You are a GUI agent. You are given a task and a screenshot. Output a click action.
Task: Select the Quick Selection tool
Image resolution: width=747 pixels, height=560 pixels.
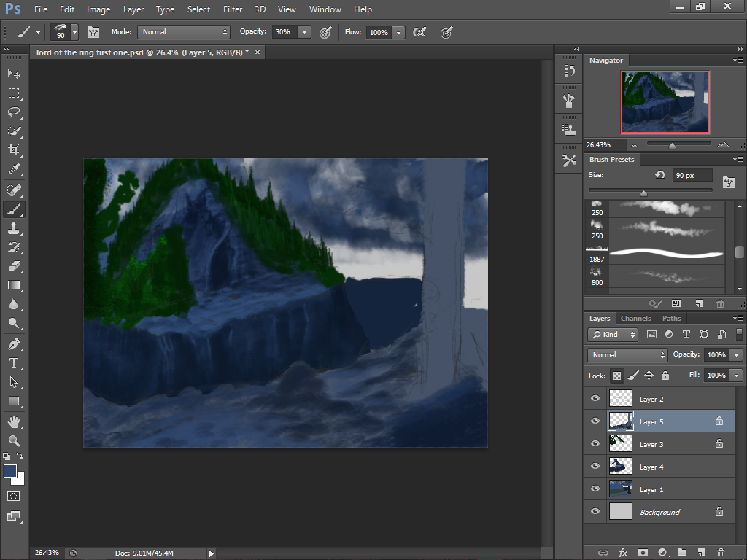[14, 131]
